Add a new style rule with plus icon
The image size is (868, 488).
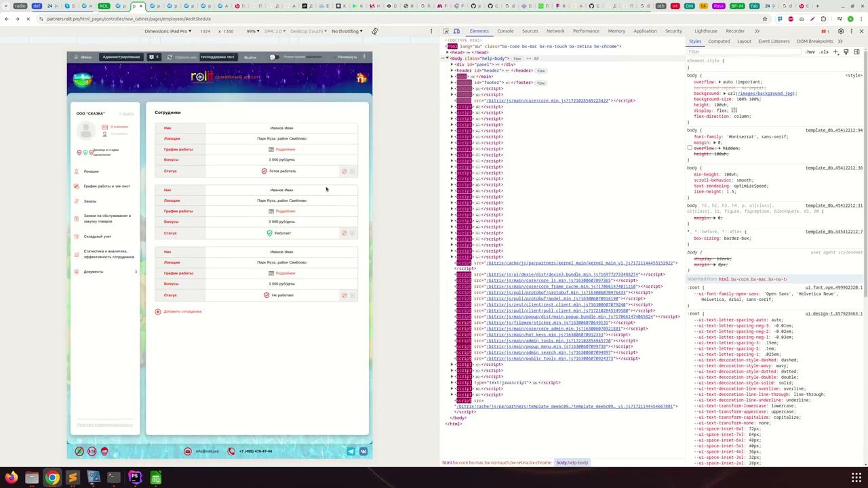pyautogui.click(x=835, y=52)
